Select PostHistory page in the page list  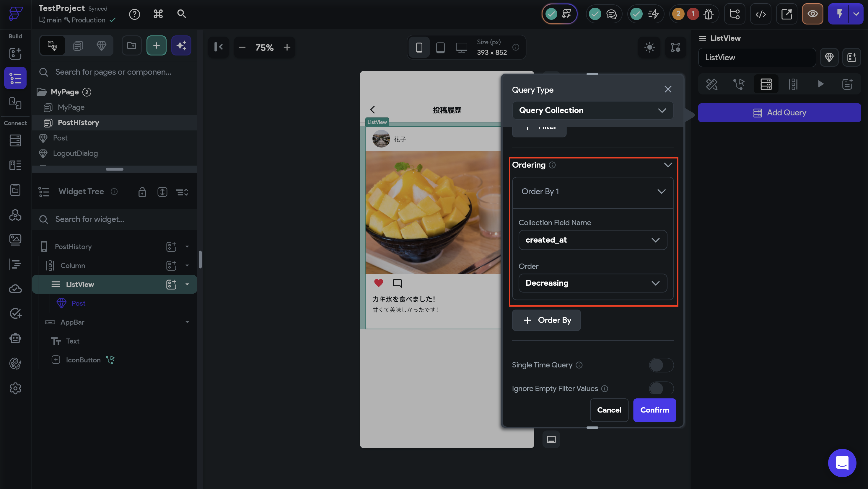tap(78, 122)
